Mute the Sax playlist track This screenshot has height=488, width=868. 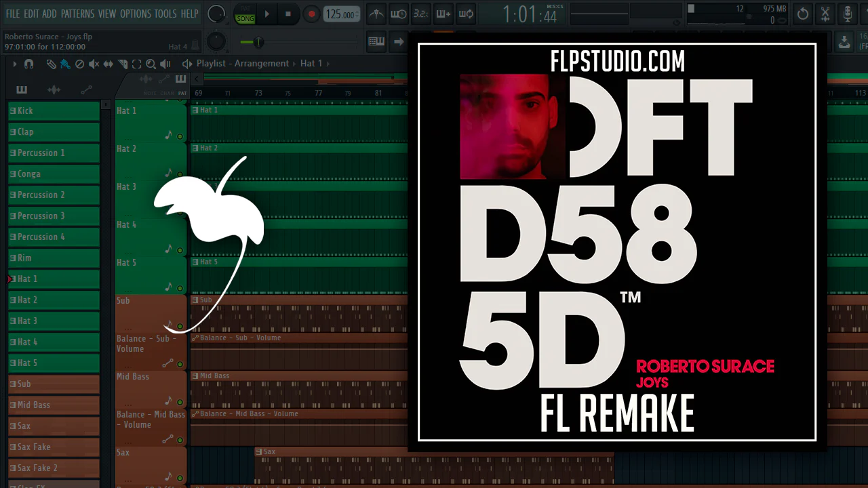(x=180, y=478)
